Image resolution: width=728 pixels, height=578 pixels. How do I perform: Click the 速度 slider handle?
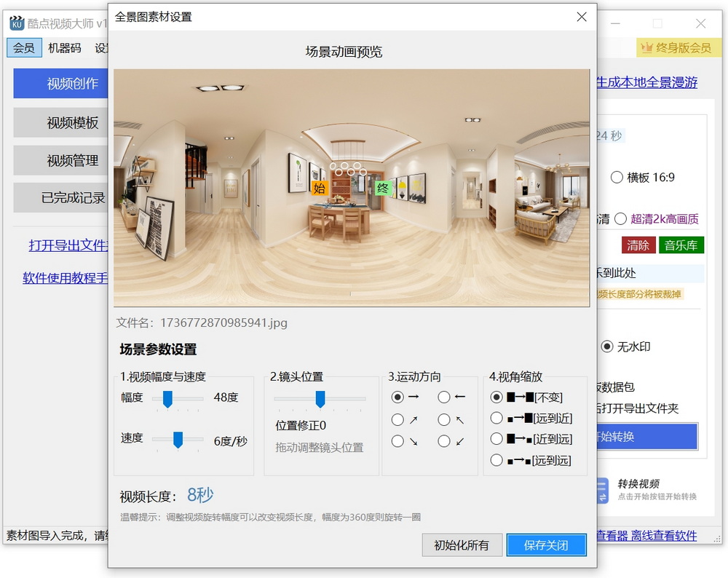178,439
